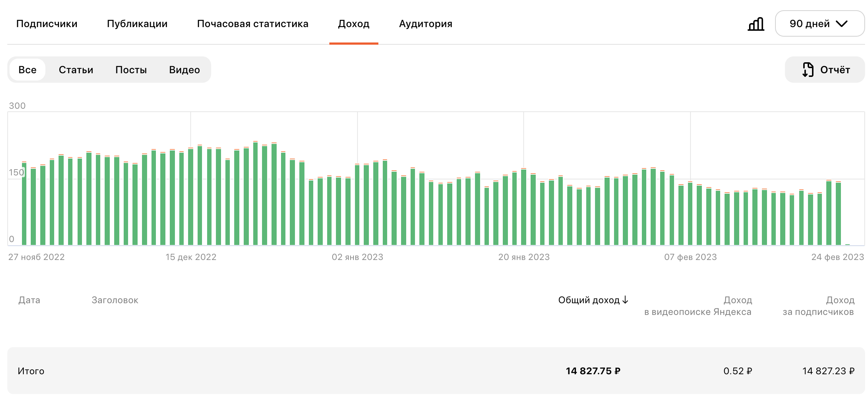Filter income by Посты
The height and width of the screenshot is (405, 868).
pyautogui.click(x=131, y=70)
